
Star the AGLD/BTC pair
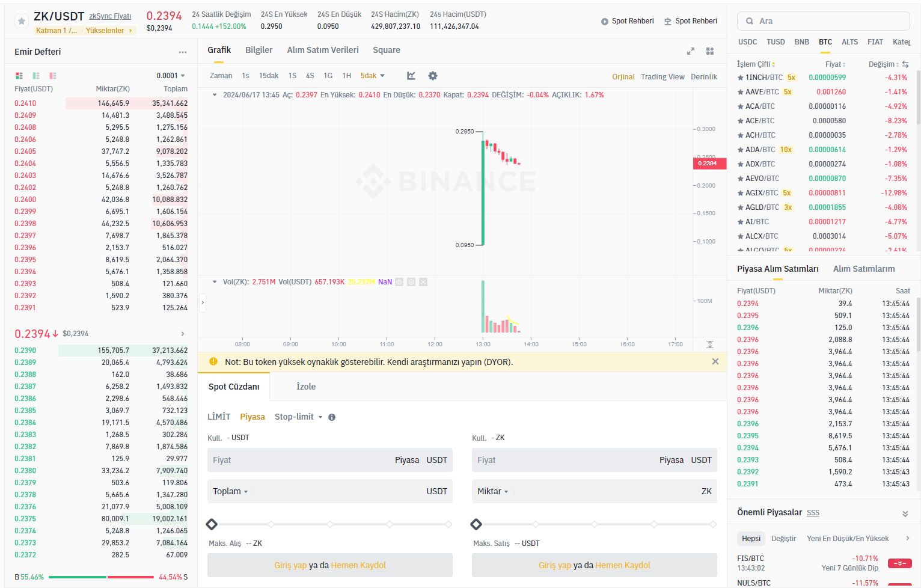741,207
